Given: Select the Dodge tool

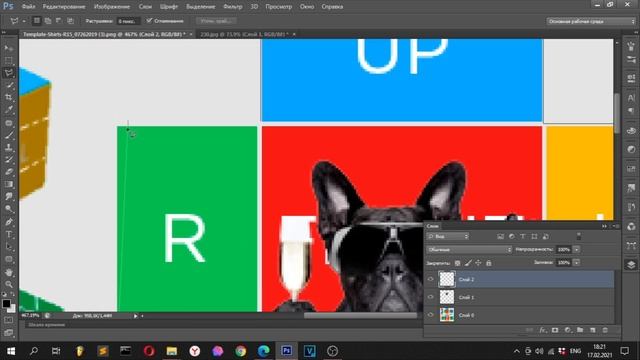Looking at the screenshot, I should [9, 209].
